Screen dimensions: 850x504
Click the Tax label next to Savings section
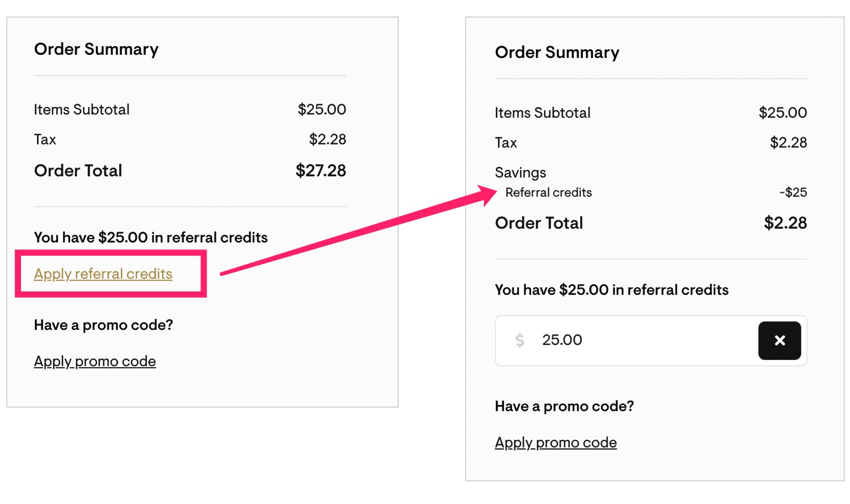click(505, 142)
